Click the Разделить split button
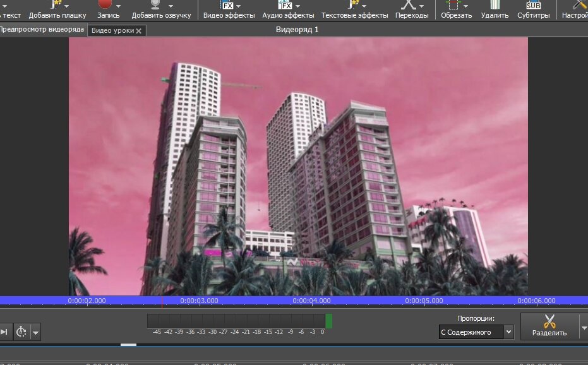This screenshot has height=365, width=588. pos(549,326)
